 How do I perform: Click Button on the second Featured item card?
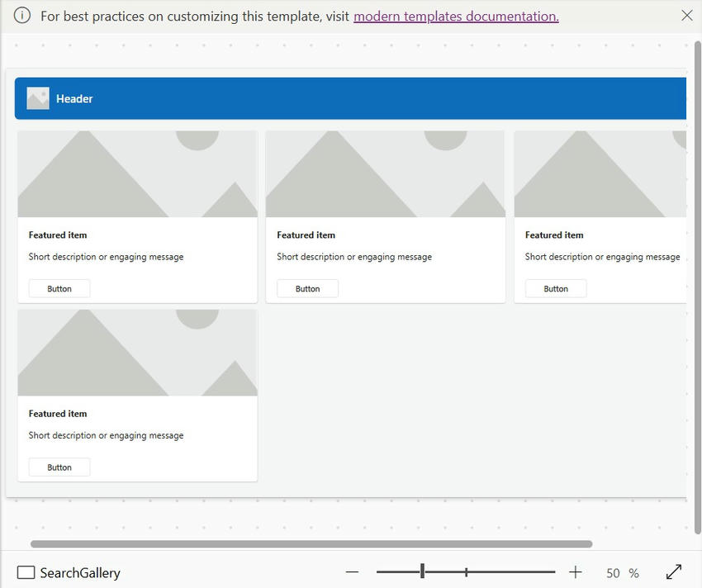point(306,288)
